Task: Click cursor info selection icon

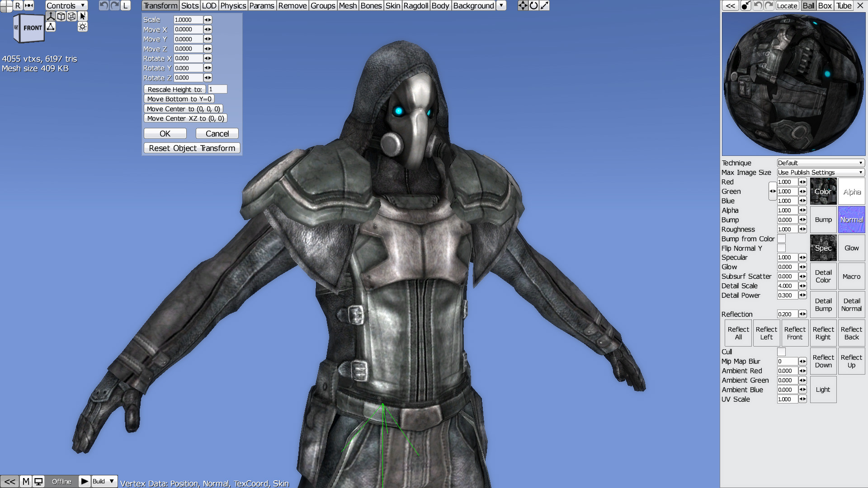Action: pos(82,16)
